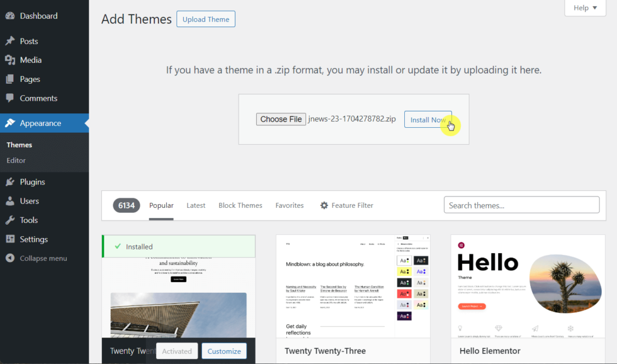Click a pink Aa style swatch on Twenty Twenty-Three
617x364 pixels.
click(x=405, y=293)
